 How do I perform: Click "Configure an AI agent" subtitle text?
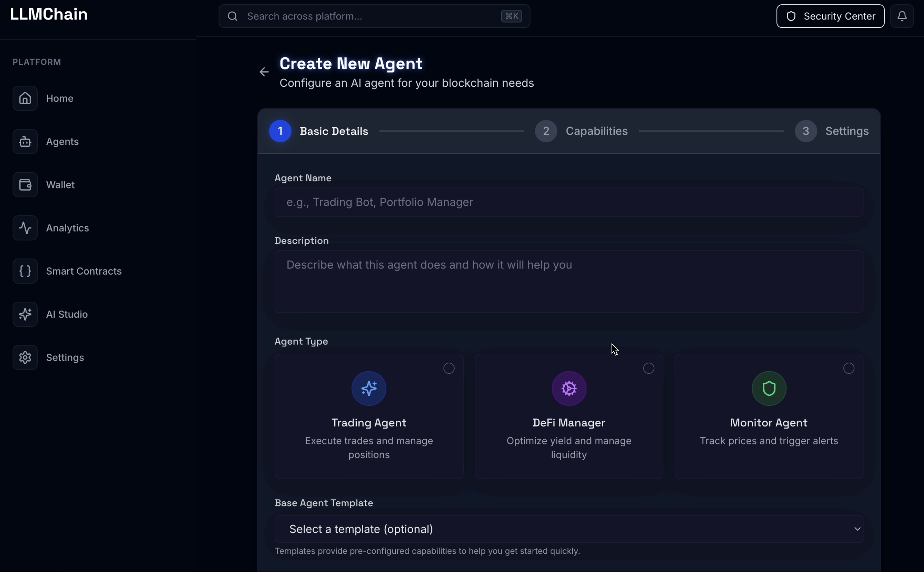[x=407, y=83]
